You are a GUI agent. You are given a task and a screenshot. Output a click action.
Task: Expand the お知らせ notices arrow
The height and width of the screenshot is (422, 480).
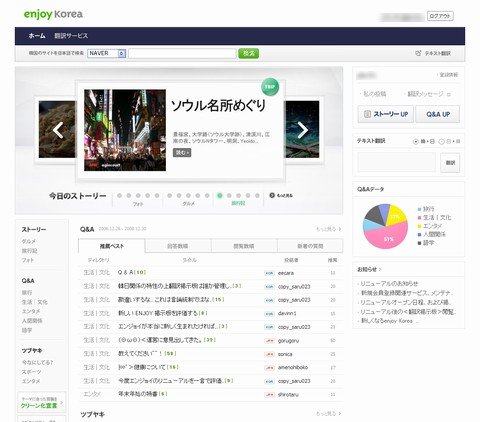380,269
